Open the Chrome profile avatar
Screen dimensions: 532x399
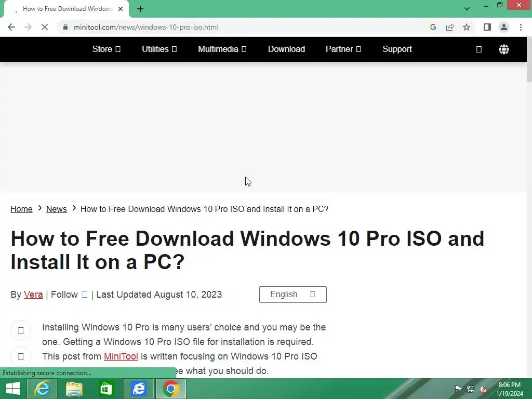tap(504, 27)
